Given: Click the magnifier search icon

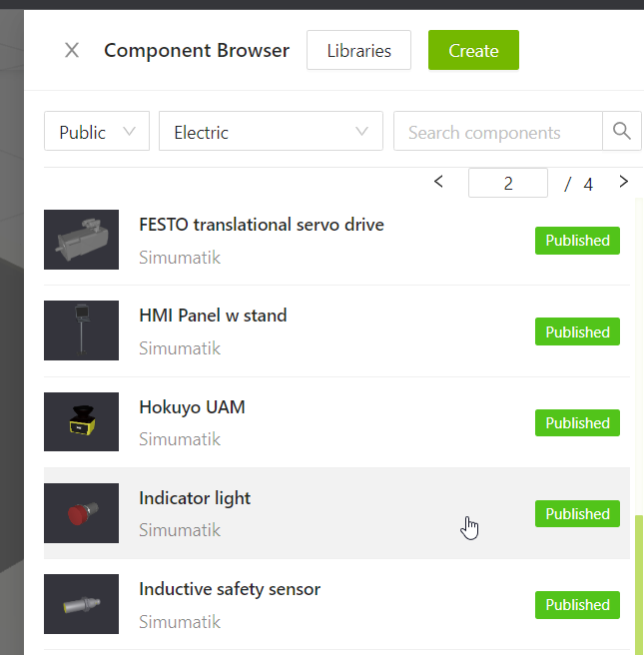Looking at the screenshot, I should click(x=621, y=131).
